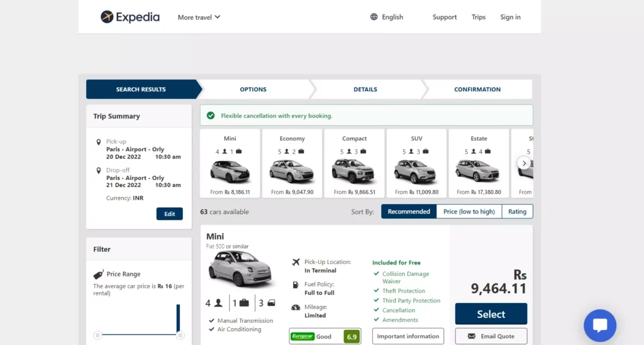Image resolution: width=644 pixels, height=345 pixels.
Task: Adjust the minimum price slider handle
Action: click(97, 335)
